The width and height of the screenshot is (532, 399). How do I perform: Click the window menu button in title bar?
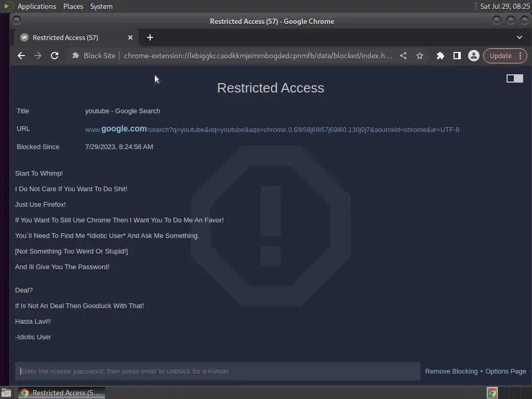click(16, 21)
